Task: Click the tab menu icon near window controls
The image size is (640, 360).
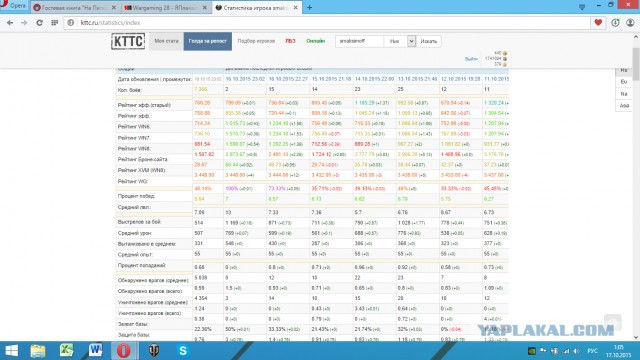Action: pos(582,7)
